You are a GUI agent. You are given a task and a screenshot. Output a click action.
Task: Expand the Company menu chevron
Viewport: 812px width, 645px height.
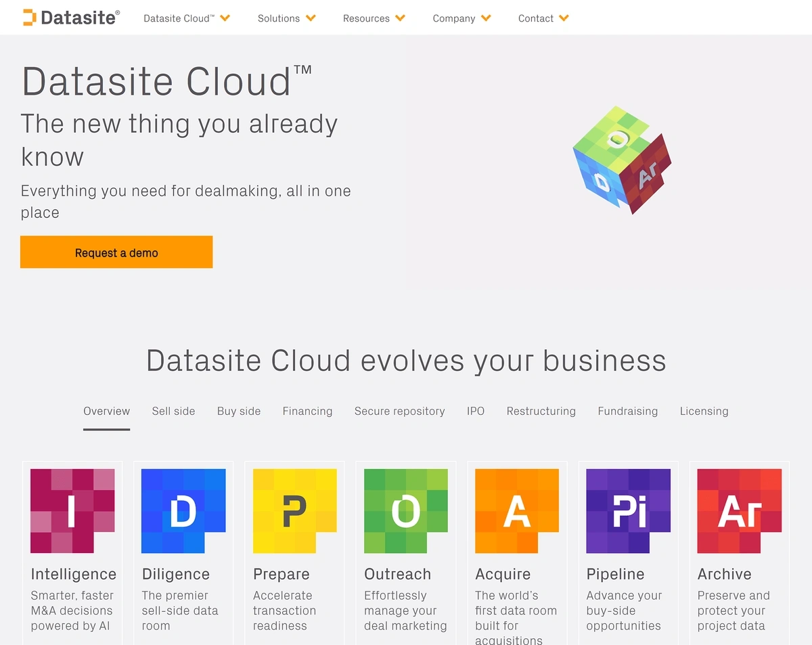486,18
